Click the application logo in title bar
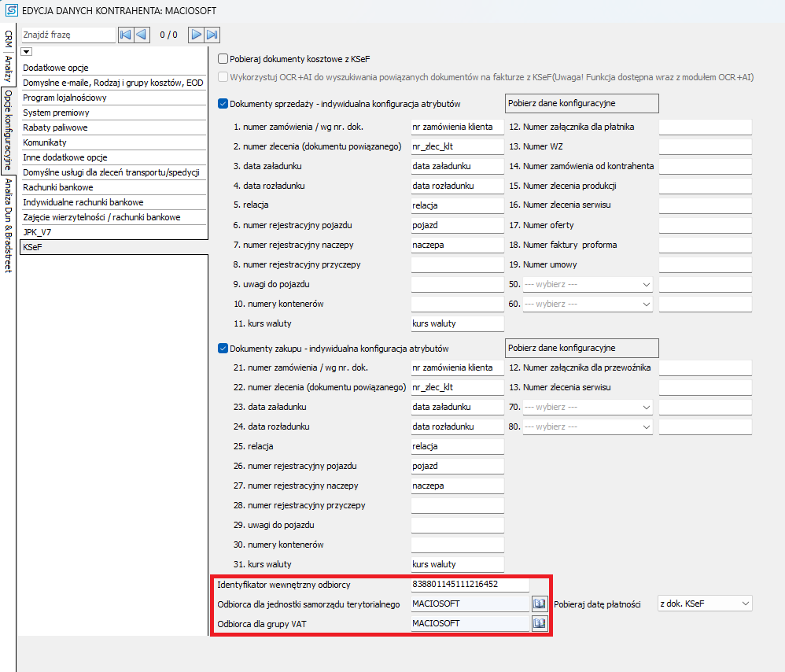The image size is (785, 672). point(11,10)
